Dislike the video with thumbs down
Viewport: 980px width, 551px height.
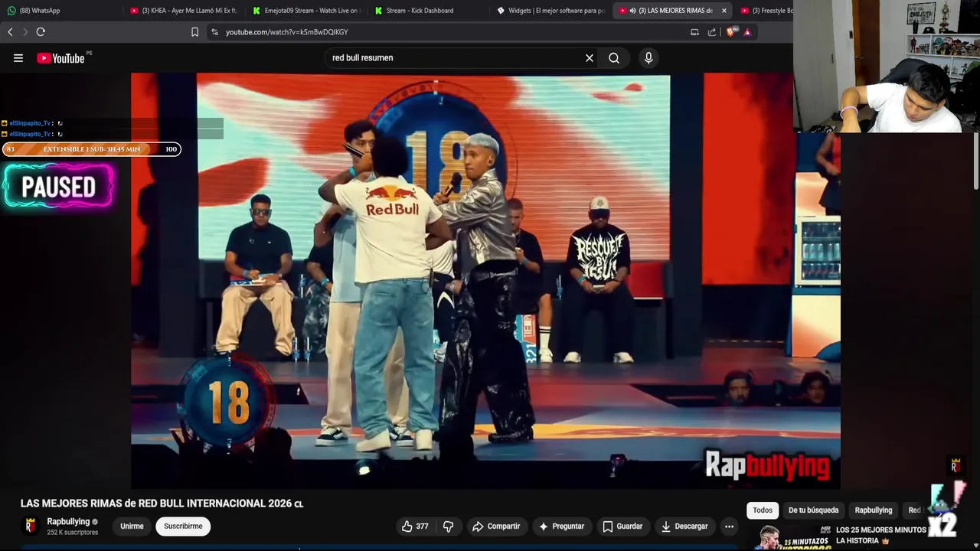(x=449, y=527)
